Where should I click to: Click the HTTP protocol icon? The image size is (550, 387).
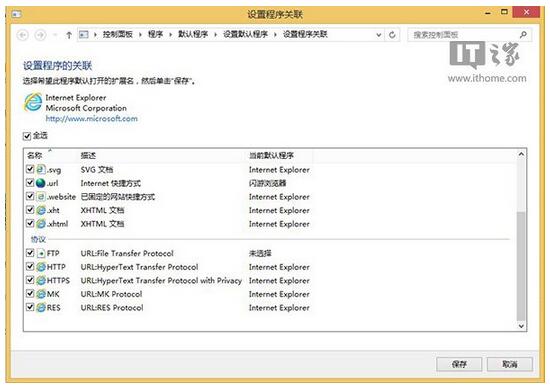41,267
